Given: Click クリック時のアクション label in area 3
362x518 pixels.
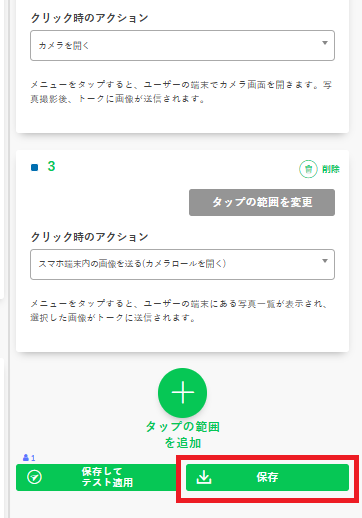Looking at the screenshot, I should tap(89, 237).
